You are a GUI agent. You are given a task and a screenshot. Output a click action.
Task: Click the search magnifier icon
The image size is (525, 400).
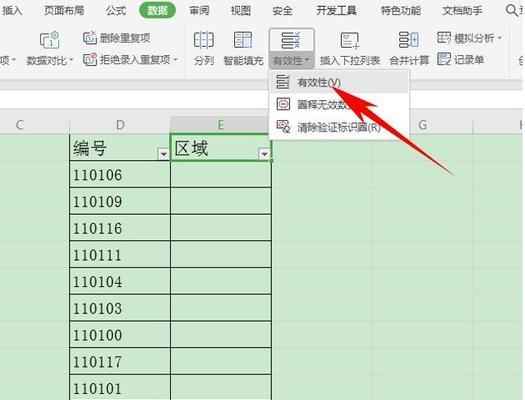point(512,10)
